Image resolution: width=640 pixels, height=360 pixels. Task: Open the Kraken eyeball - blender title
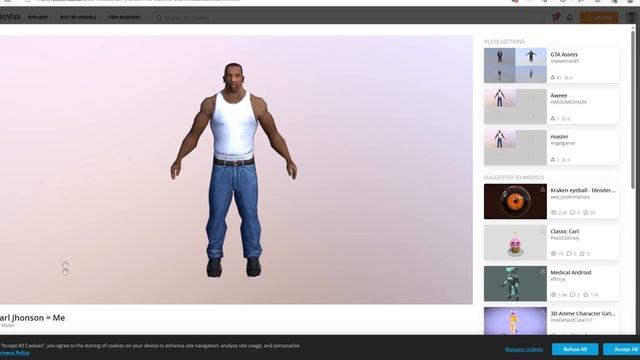point(582,190)
